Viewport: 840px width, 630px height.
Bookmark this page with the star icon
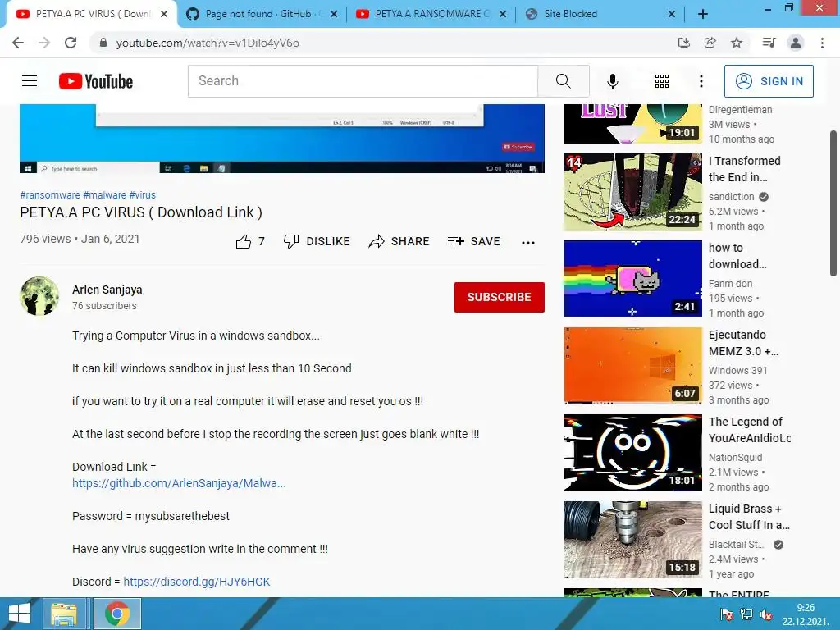click(x=737, y=43)
